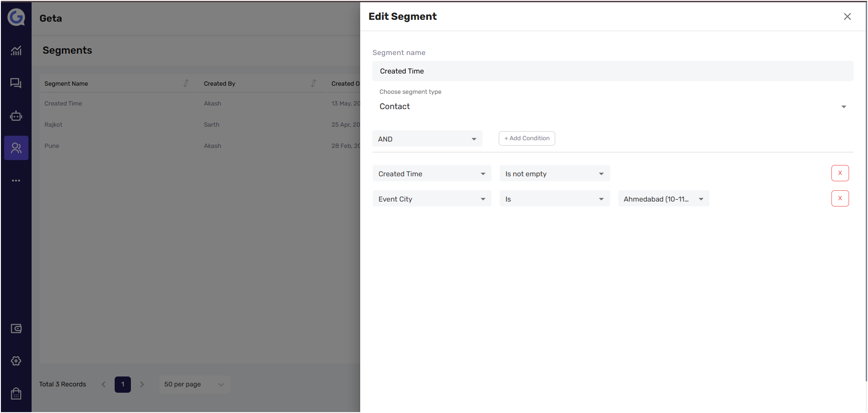Screen dimensions: 868x413
Task: Open the wallet icon in sidebar
Action: [16, 329]
